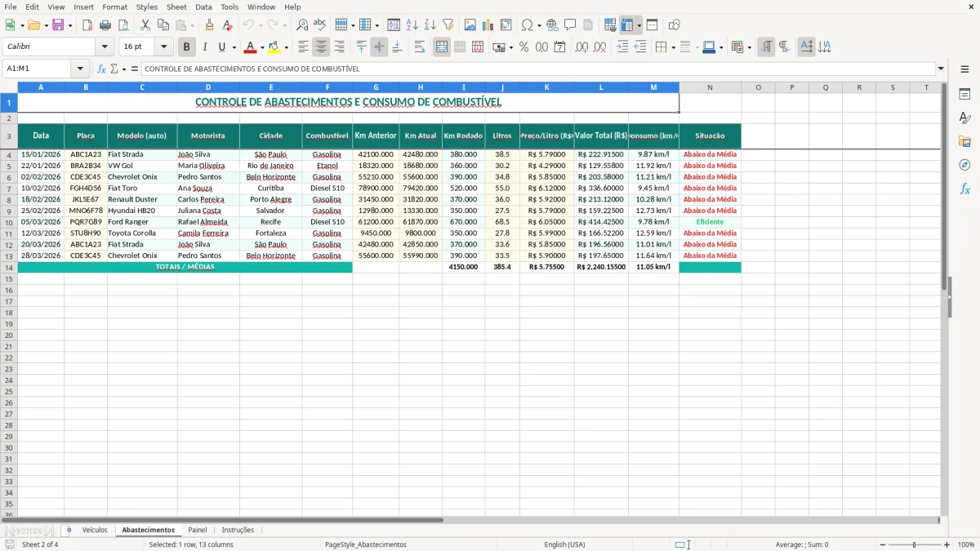Click the Motorista header cell
The image size is (980, 551).
pos(208,136)
